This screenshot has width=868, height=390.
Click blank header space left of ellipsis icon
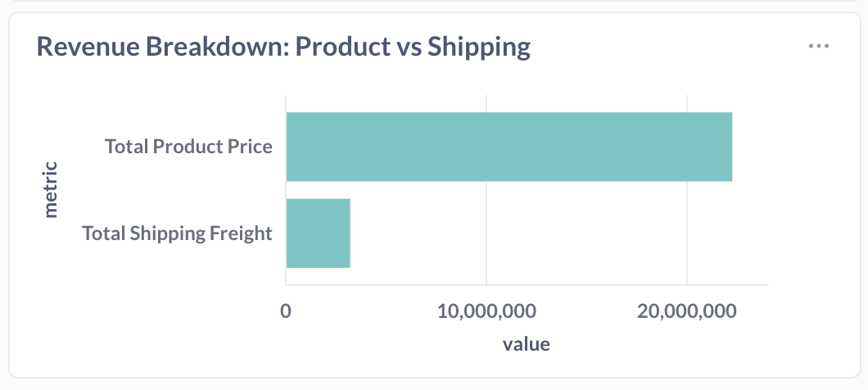coord(671,47)
